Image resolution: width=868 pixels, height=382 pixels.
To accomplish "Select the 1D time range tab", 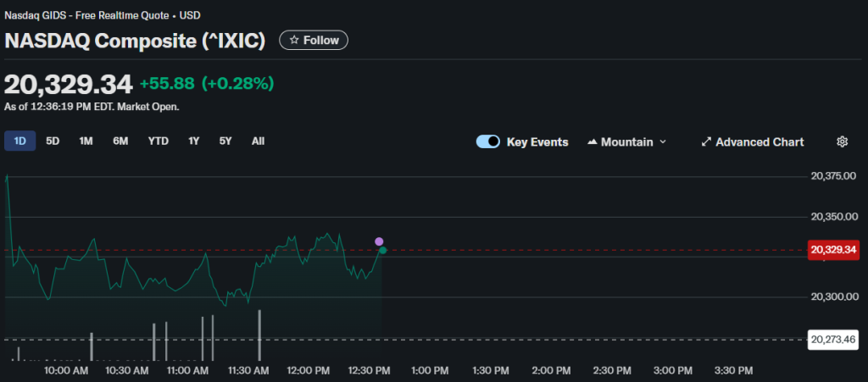I will tap(20, 141).
